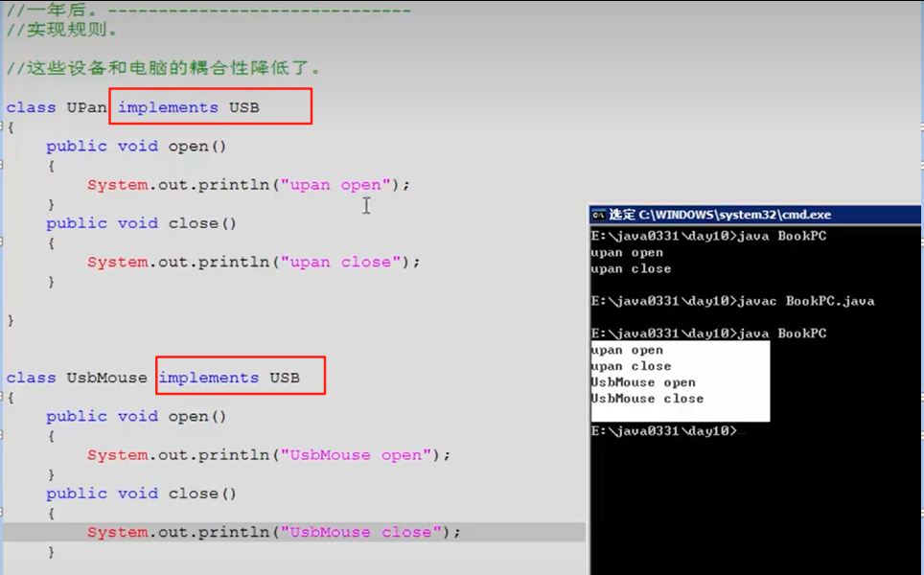
Task: Click 'implements' keyword on the UPan line
Action: (168, 107)
